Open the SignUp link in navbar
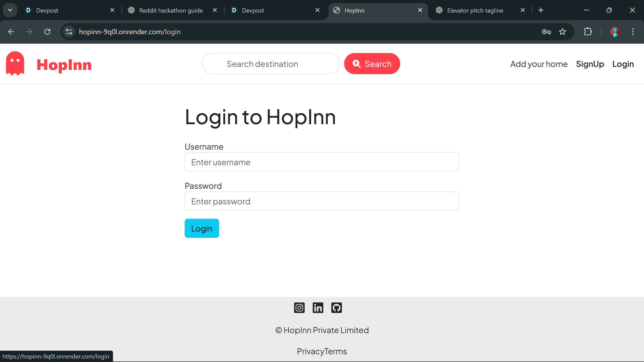The height and width of the screenshot is (362, 644). [x=590, y=64]
